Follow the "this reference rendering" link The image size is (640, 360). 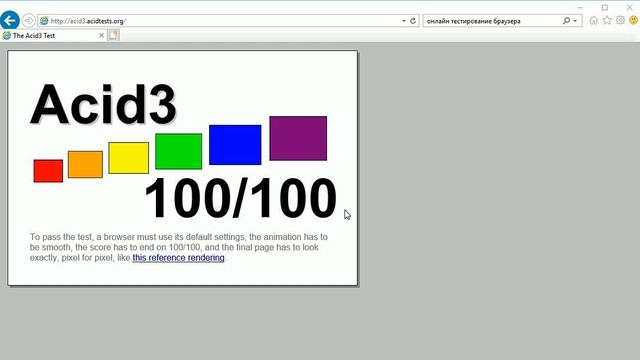pos(178,258)
